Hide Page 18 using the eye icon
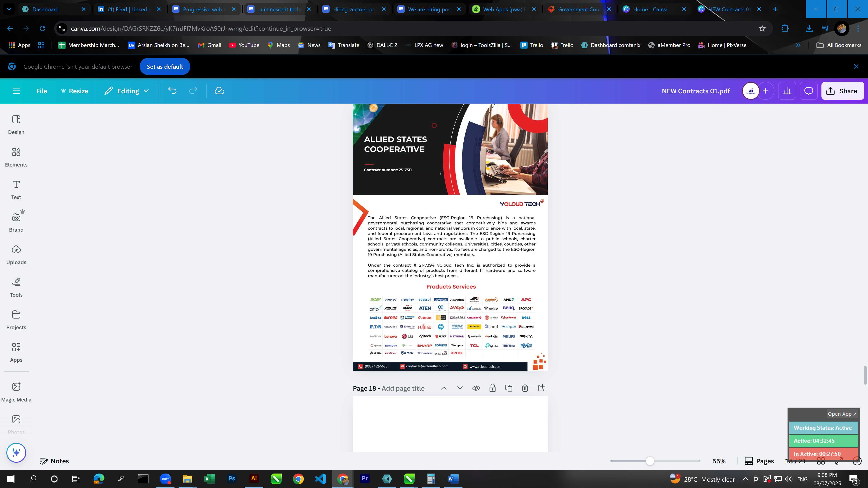868x488 pixels. pyautogui.click(x=476, y=388)
